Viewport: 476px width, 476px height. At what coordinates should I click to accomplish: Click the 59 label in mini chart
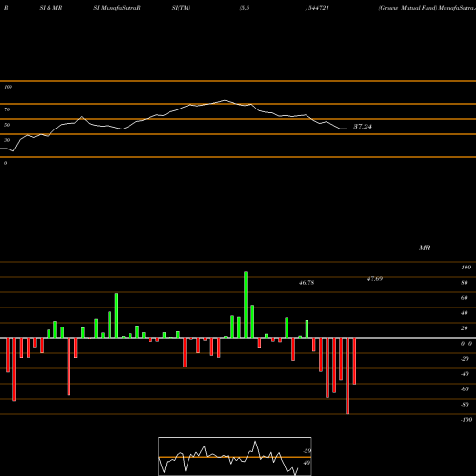click(x=307, y=451)
